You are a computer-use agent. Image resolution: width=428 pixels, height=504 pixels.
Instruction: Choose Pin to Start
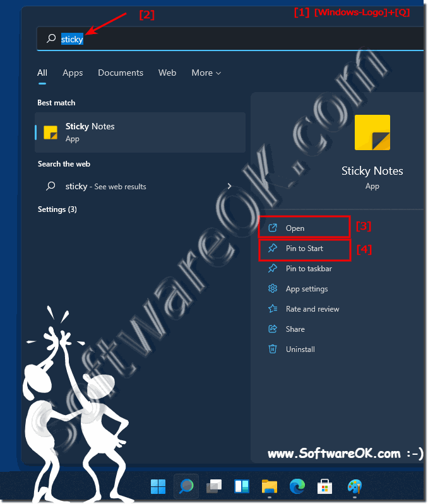[x=304, y=249]
